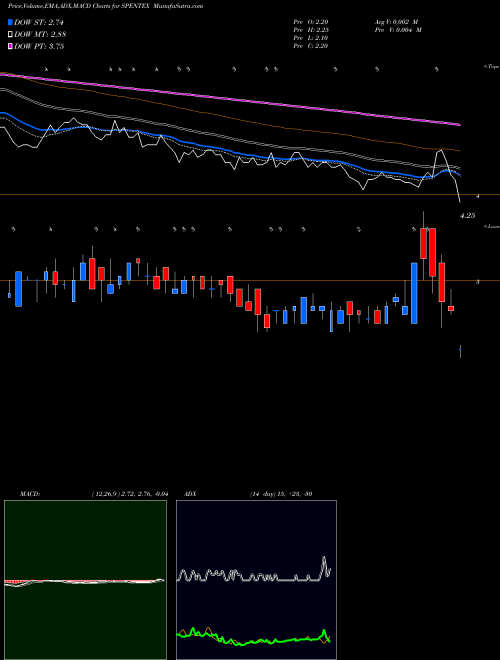This screenshot has width=500, height=660.
Task: Click the ADX heading label
Action: 190,494
